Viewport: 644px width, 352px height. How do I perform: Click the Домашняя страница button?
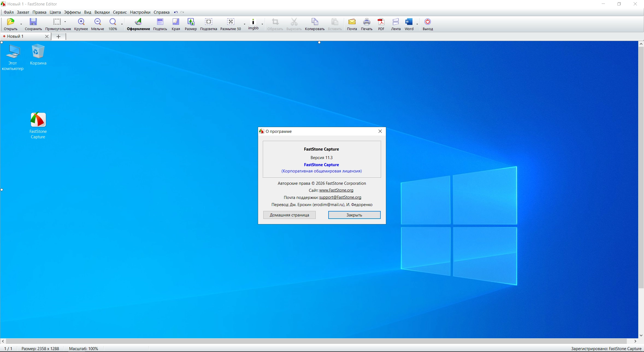pyautogui.click(x=289, y=215)
